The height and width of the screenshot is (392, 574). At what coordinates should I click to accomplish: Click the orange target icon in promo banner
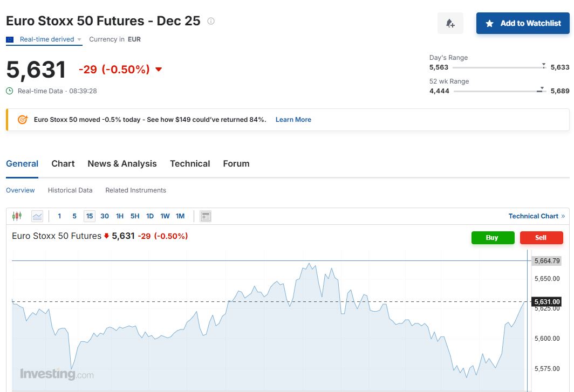click(23, 120)
